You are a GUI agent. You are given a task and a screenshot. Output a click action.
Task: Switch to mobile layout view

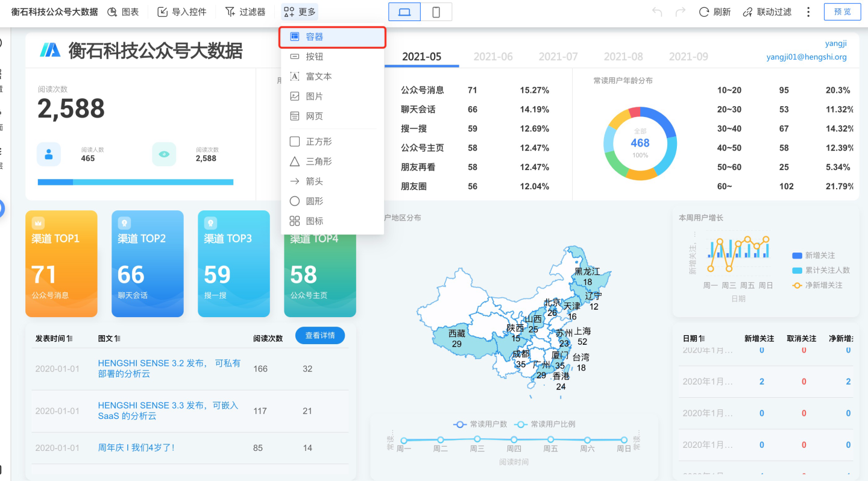[x=436, y=12]
